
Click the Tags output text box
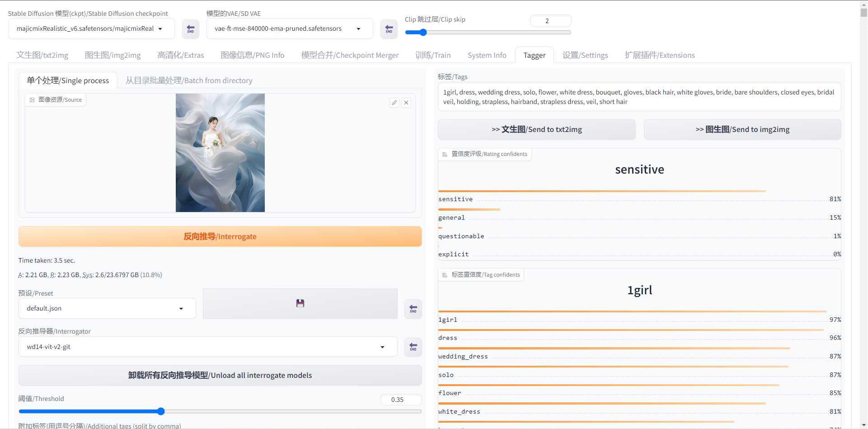pos(639,97)
